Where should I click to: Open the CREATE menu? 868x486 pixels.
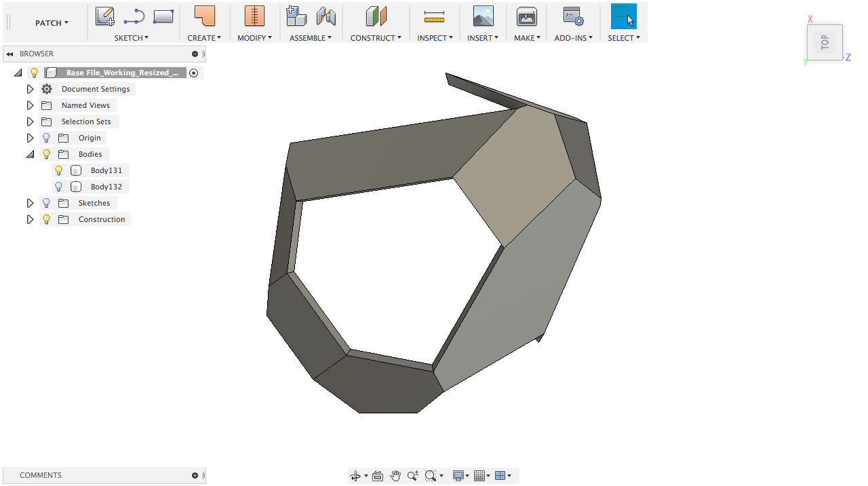[204, 38]
